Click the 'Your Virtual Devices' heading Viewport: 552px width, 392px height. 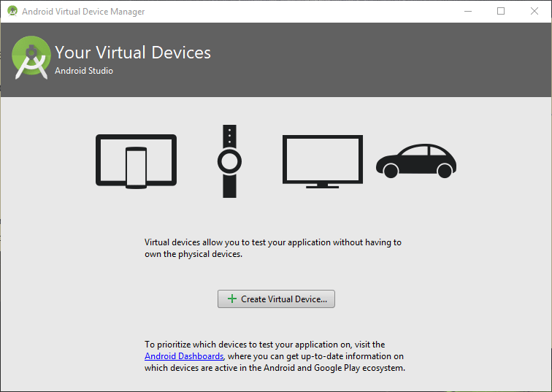133,53
